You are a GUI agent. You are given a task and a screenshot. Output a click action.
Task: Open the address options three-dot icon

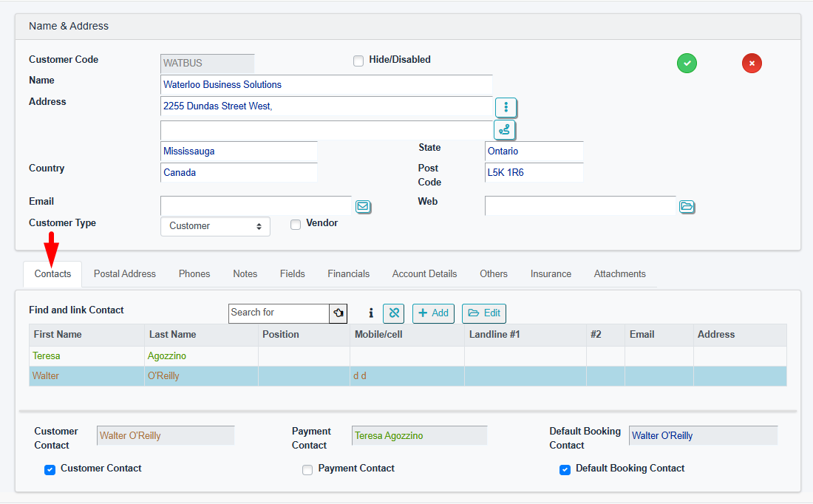(x=506, y=107)
